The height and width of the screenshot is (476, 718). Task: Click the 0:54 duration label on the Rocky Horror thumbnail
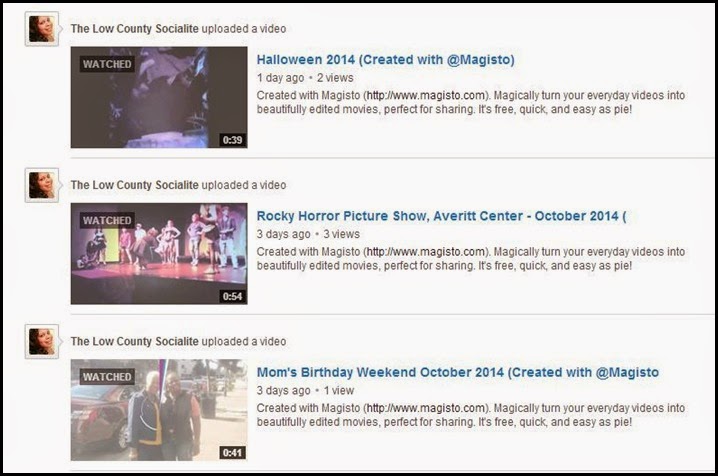click(232, 296)
